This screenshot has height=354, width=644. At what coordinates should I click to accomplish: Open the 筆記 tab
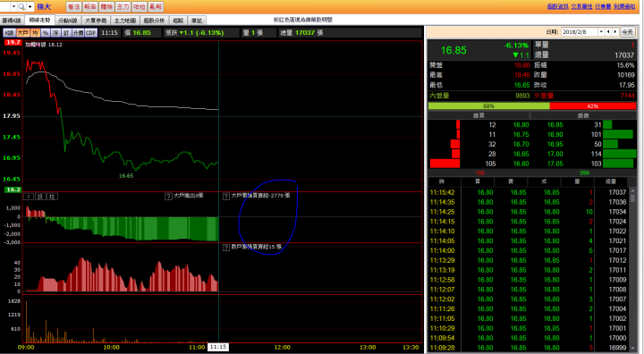[x=197, y=21]
